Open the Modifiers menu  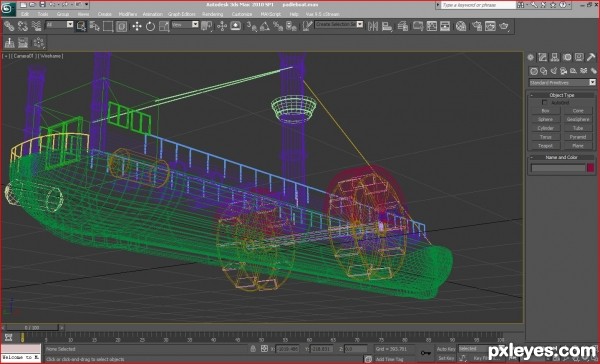click(128, 14)
